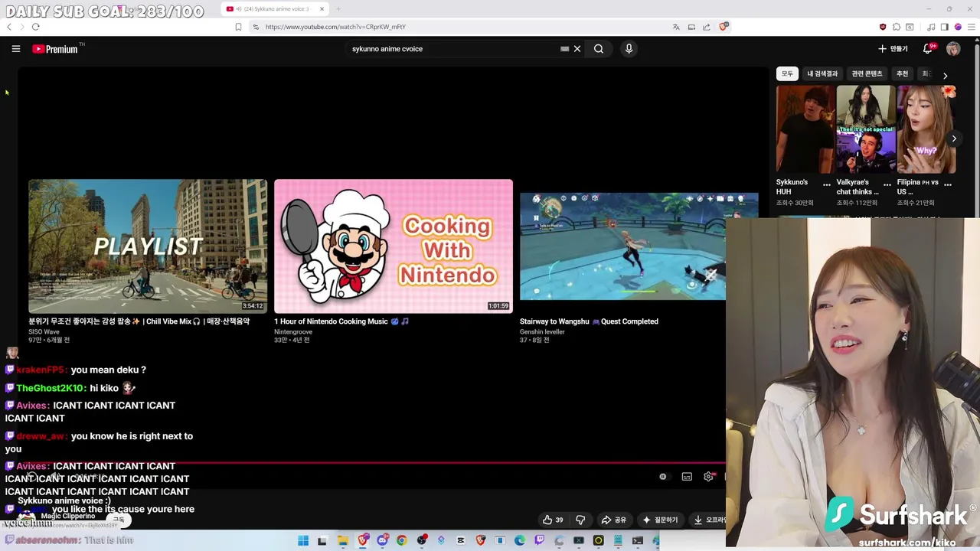The height and width of the screenshot is (551, 980).
Task: Open Microsoft Edge from the taskbar
Action: pos(520,540)
